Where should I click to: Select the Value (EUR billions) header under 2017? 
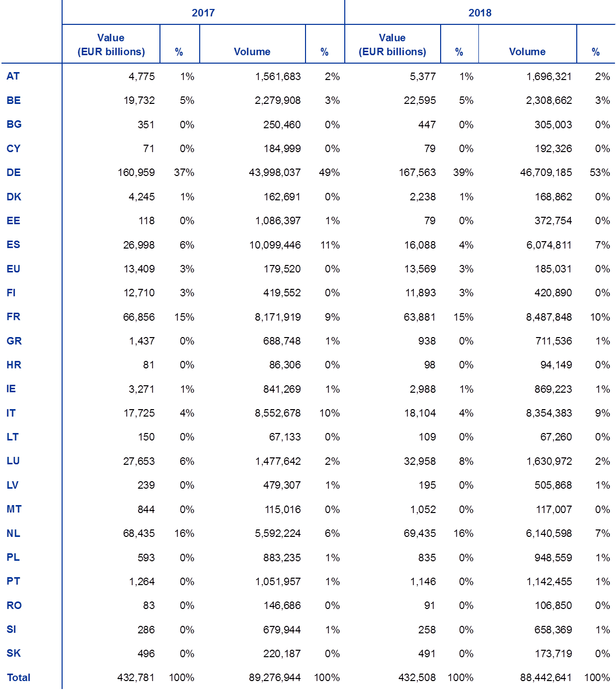[111, 45]
